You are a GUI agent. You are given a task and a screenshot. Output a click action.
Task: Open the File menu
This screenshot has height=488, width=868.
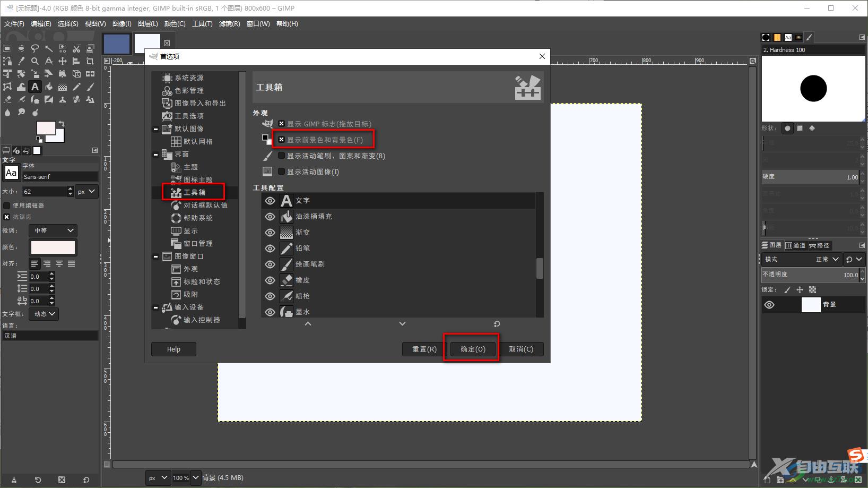pyautogui.click(x=14, y=24)
